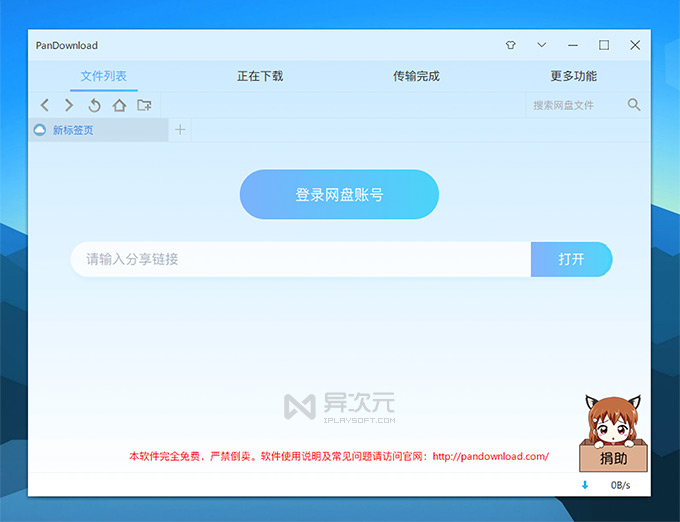The image size is (680, 522).
Task: Click the 0B/s speed indicator
Action: (x=620, y=485)
